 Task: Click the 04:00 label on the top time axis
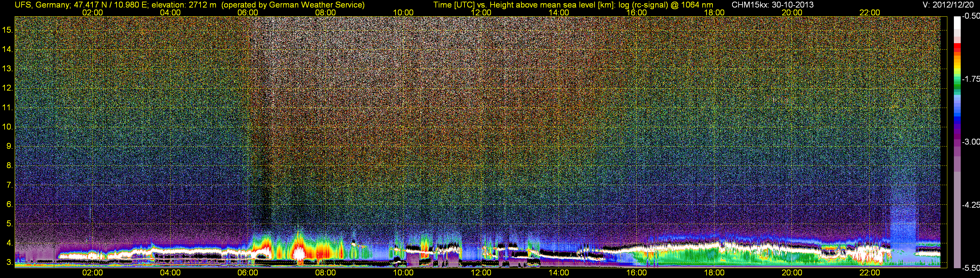170,12
